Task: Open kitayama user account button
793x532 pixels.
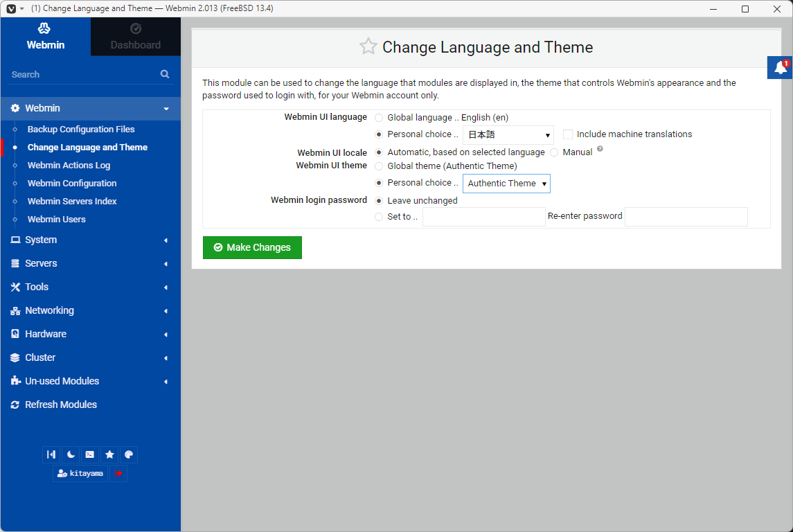Action: coord(80,473)
